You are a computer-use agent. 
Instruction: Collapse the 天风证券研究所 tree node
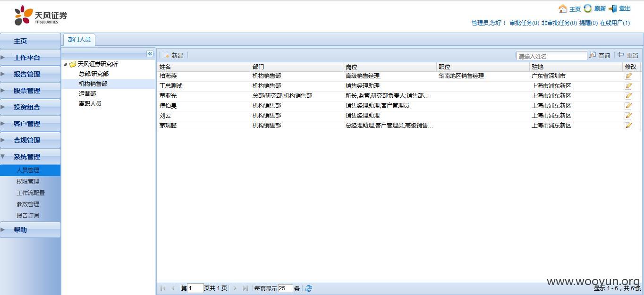point(66,64)
